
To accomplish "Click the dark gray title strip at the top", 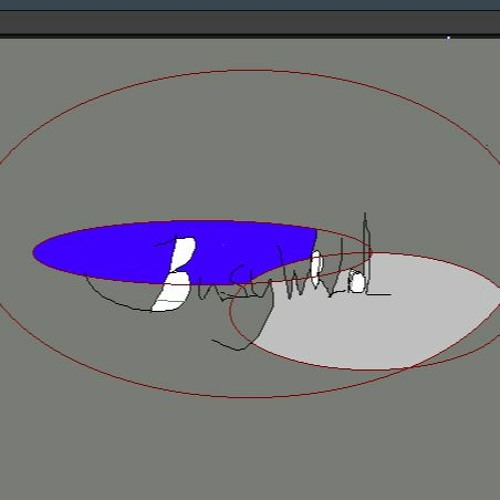I will click(x=250, y=22).
